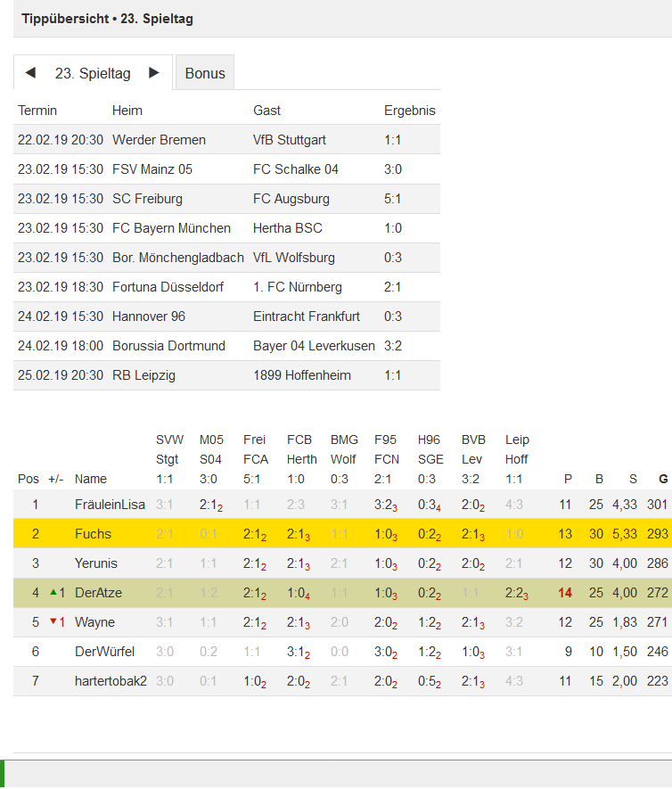Click the Borussia Dortmund vs Leverkusen row

pyautogui.click(x=227, y=346)
